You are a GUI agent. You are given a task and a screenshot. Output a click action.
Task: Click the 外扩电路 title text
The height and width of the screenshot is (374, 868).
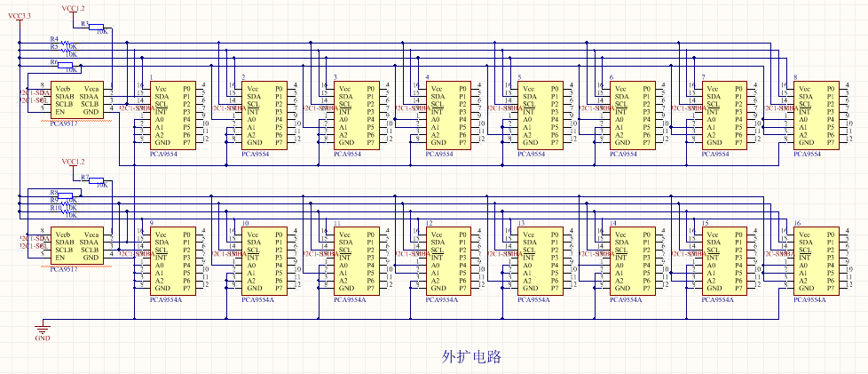pos(472,357)
